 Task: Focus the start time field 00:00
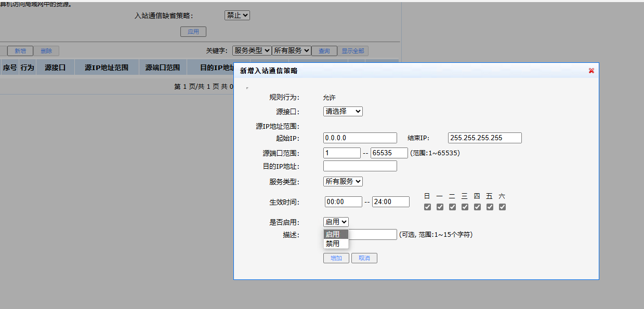pyautogui.click(x=344, y=201)
